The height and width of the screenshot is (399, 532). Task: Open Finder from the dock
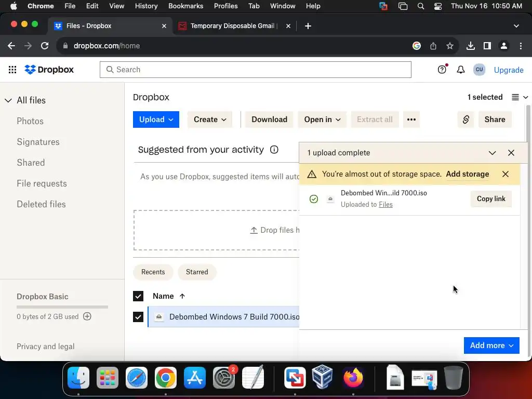(x=78, y=378)
